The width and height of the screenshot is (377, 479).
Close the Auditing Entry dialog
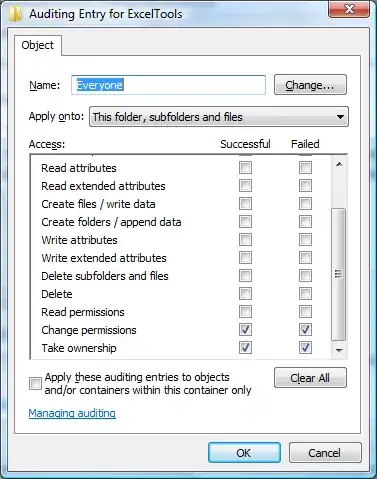click(x=349, y=9)
